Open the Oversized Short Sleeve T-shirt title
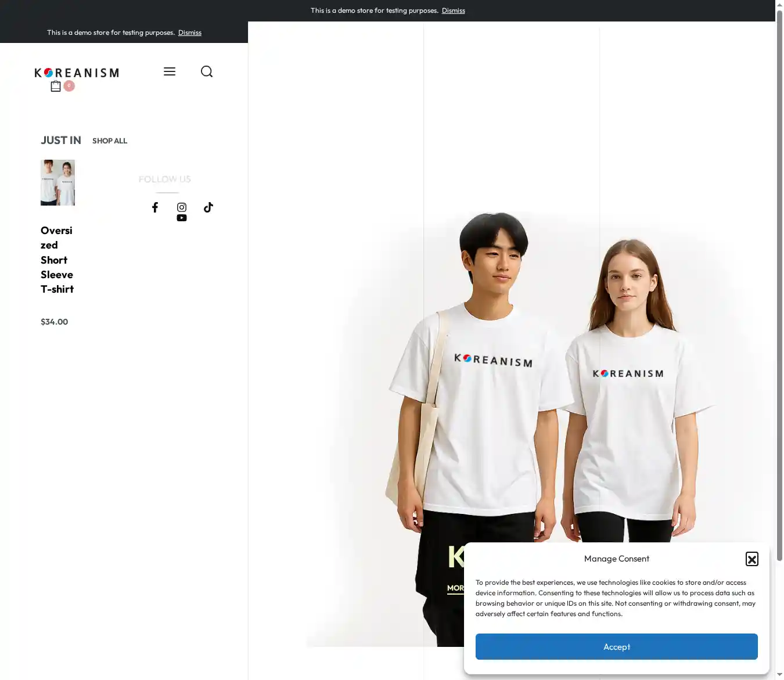The width and height of the screenshot is (784, 680). [57, 260]
